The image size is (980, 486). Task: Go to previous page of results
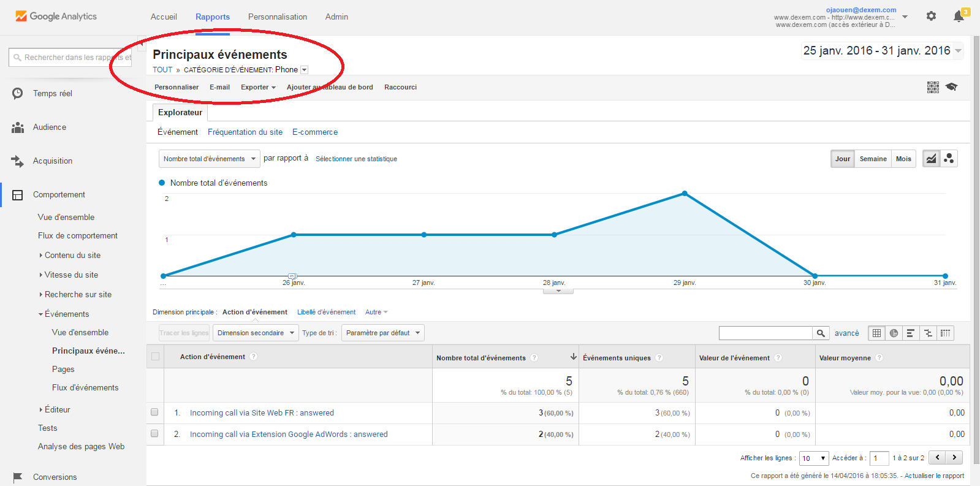[937, 457]
